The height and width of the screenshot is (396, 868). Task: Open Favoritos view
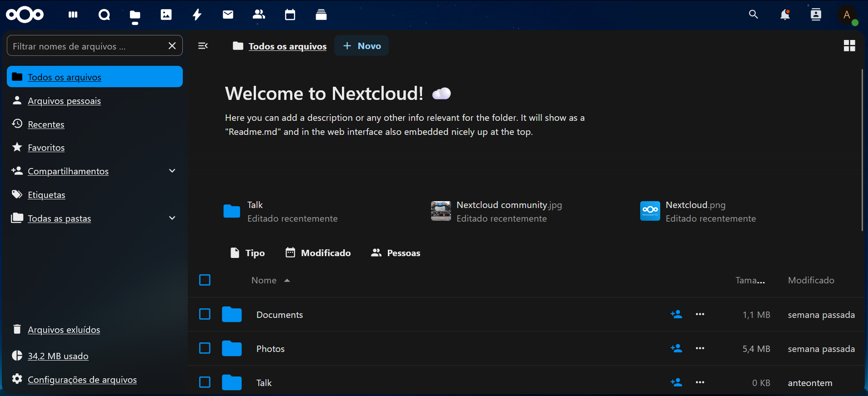[x=95, y=148]
